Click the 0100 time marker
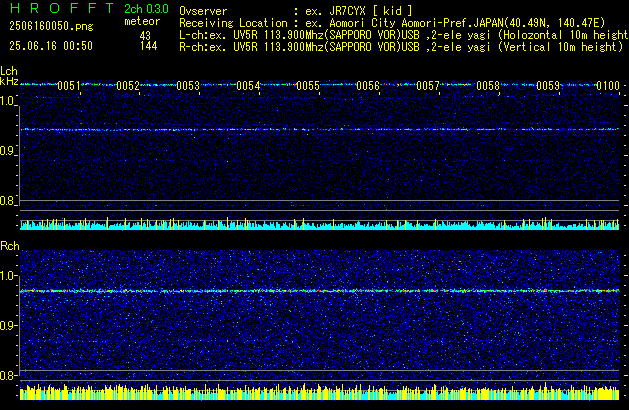The width and height of the screenshot is (629, 410). tap(608, 86)
